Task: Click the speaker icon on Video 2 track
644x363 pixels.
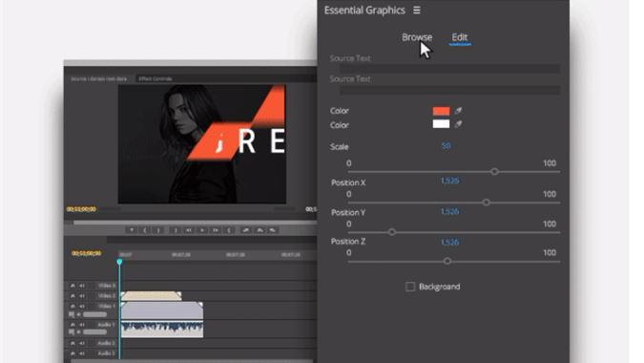Action: [x=82, y=295]
